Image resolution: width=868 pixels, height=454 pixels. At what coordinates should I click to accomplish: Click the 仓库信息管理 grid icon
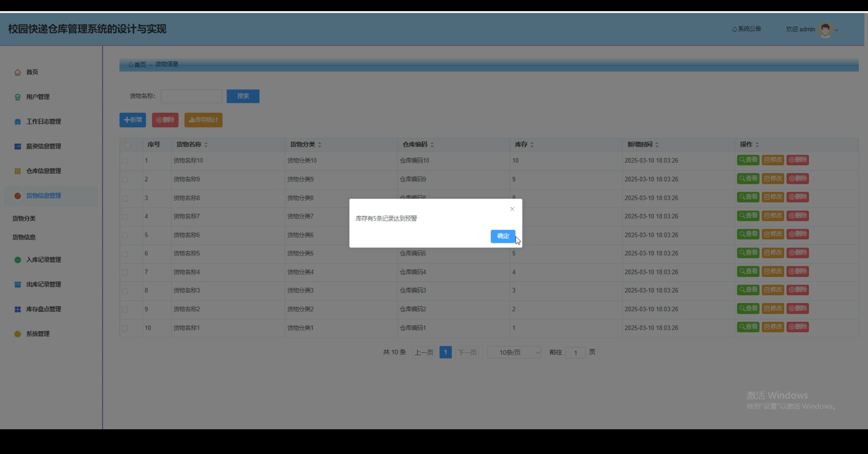pos(18,171)
